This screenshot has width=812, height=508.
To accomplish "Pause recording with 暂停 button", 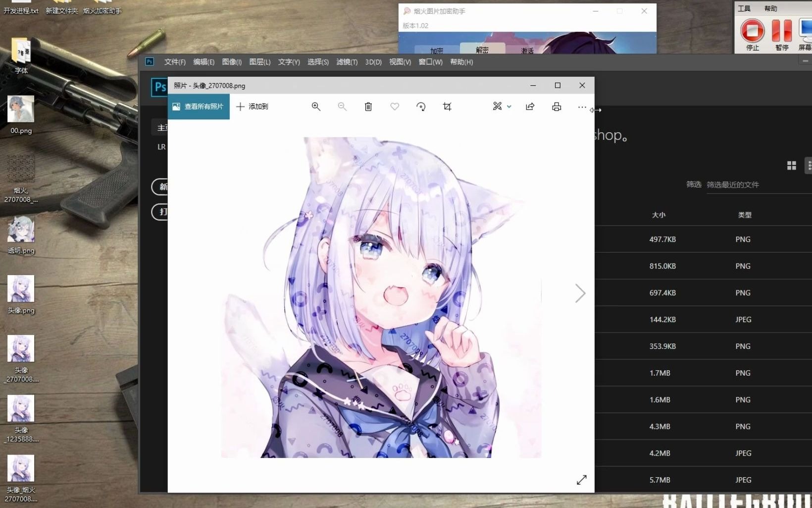I will (782, 34).
